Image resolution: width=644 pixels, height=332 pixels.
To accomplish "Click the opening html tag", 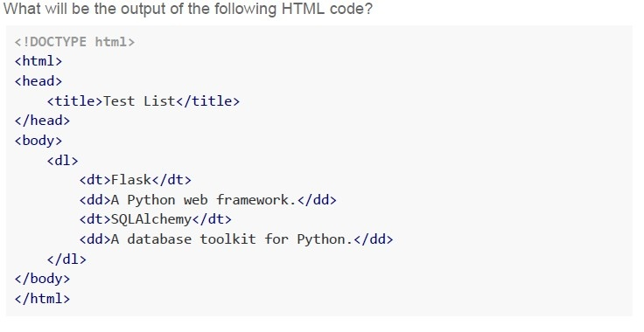I will click(x=38, y=61).
